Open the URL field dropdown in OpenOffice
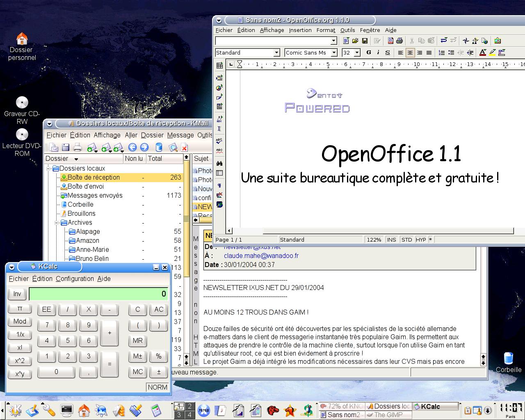The width and height of the screenshot is (525, 420). (334, 41)
